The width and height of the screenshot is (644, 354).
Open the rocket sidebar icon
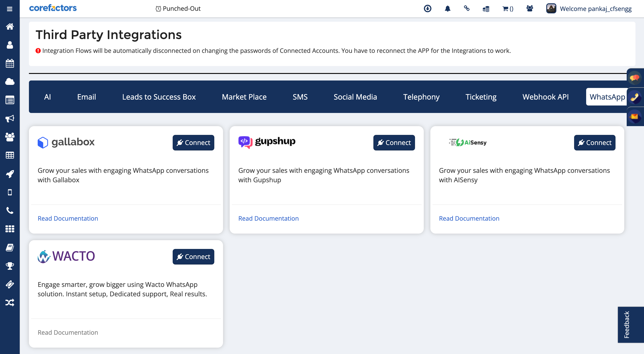click(x=10, y=174)
